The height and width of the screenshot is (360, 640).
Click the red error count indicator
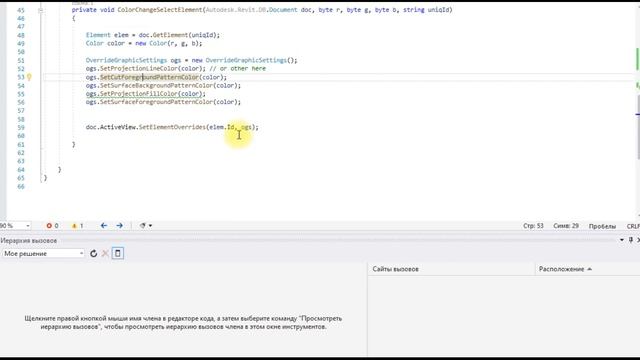pyautogui.click(x=52, y=226)
